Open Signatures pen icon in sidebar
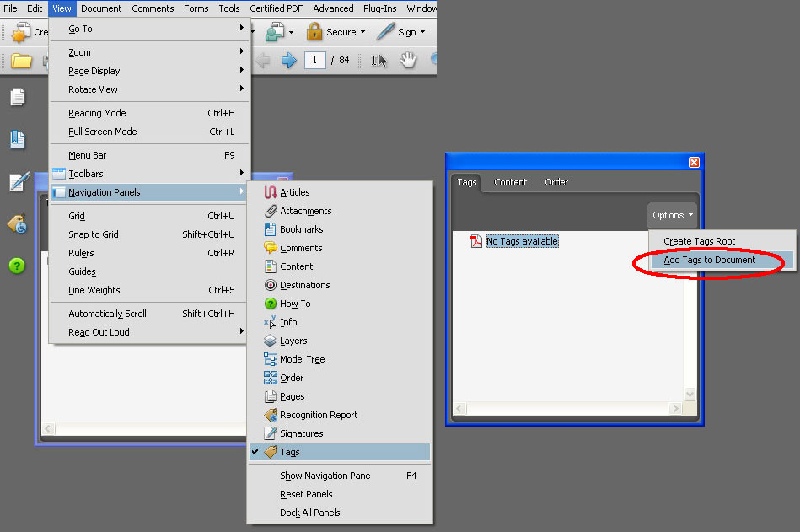This screenshot has width=800, height=532. 19,181
